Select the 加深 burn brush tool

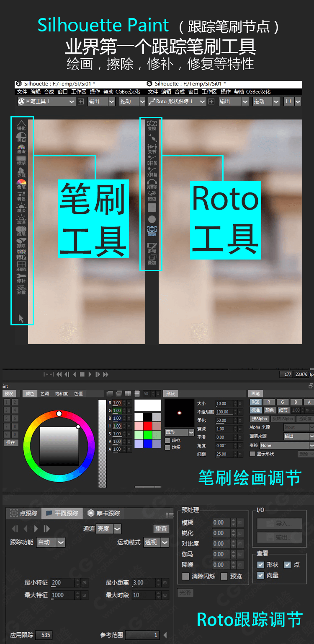point(21,219)
